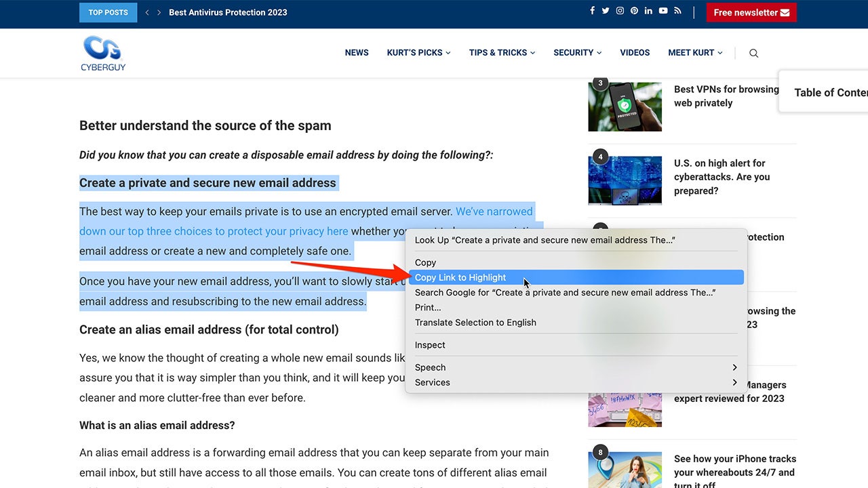
Task: Expand the TIPS & TRICKS dropdown
Action: click(502, 52)
